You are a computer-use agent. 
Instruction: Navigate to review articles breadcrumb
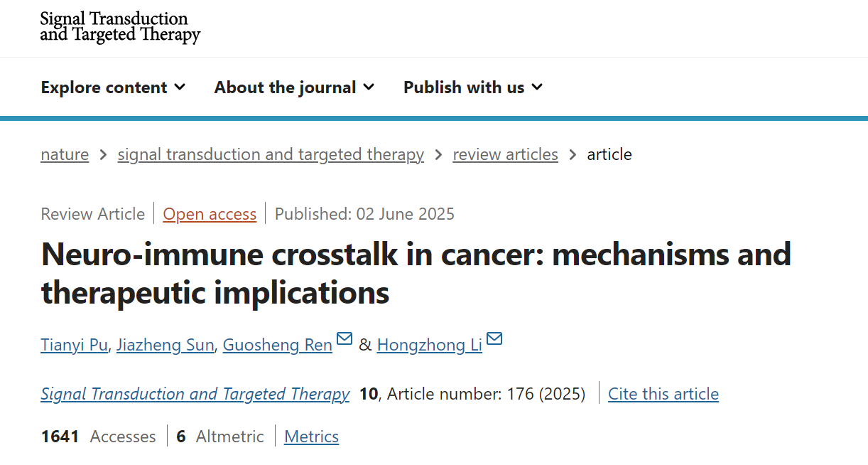click(x=505, y=154)
